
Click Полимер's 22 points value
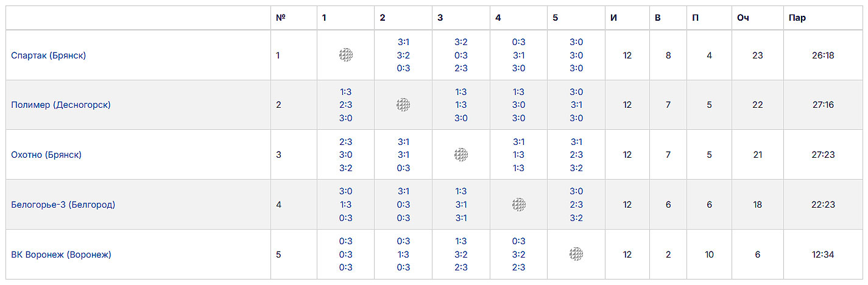point(757,105)
